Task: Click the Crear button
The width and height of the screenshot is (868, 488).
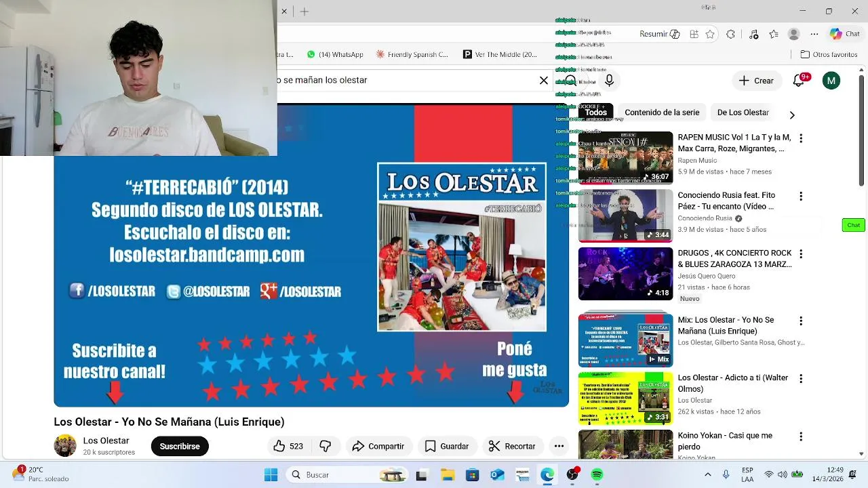Action: [x=756, y=81]
